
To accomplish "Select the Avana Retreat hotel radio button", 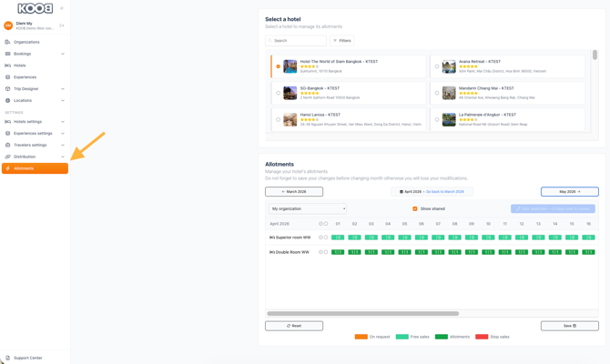I will click(437, 66).
